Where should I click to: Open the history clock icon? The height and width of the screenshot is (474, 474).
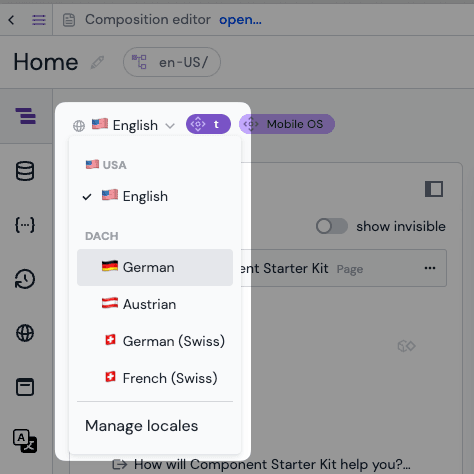pos(25,279)
